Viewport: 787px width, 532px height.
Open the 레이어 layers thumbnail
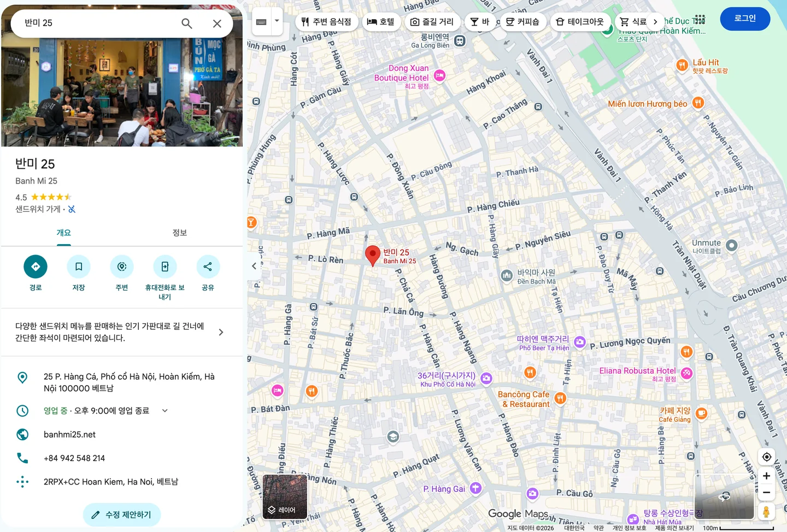[285, 496]
